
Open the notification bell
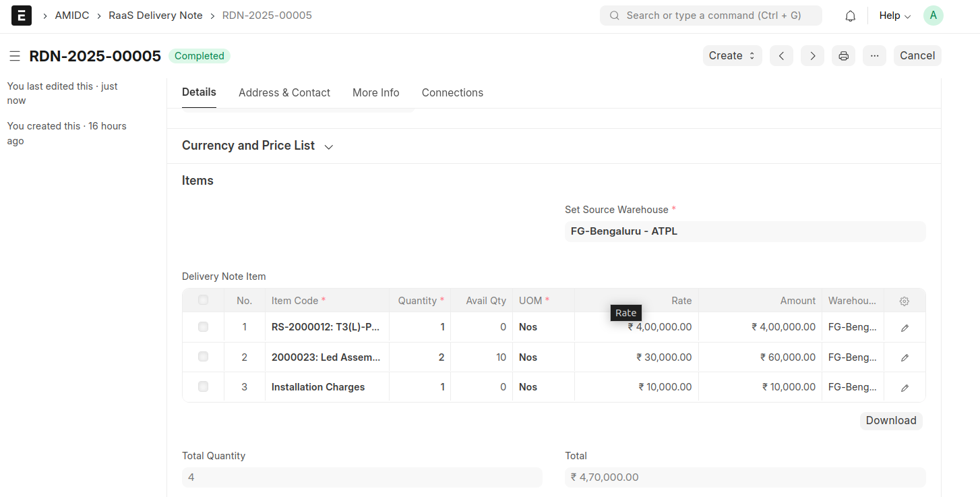(x=850, y=15)
